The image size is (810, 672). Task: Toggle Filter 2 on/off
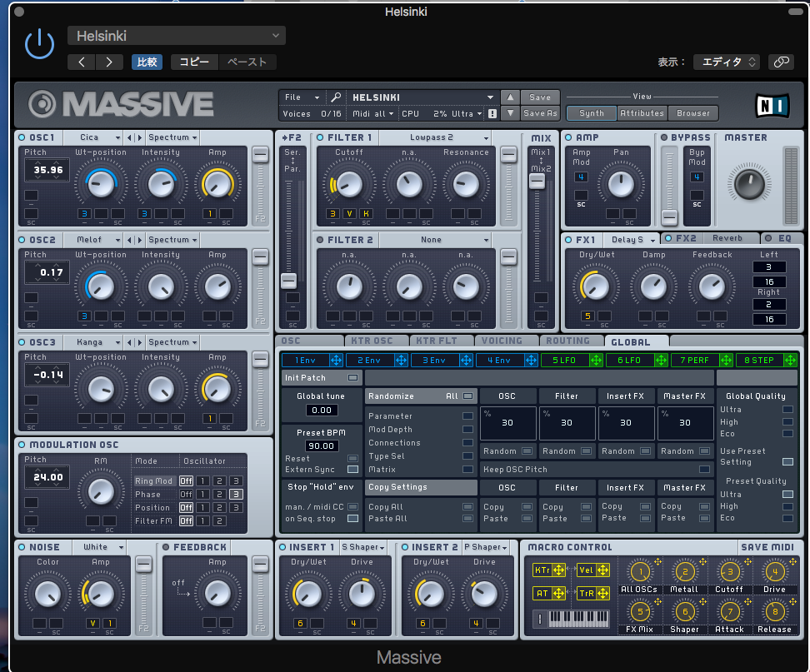[320, 240]
